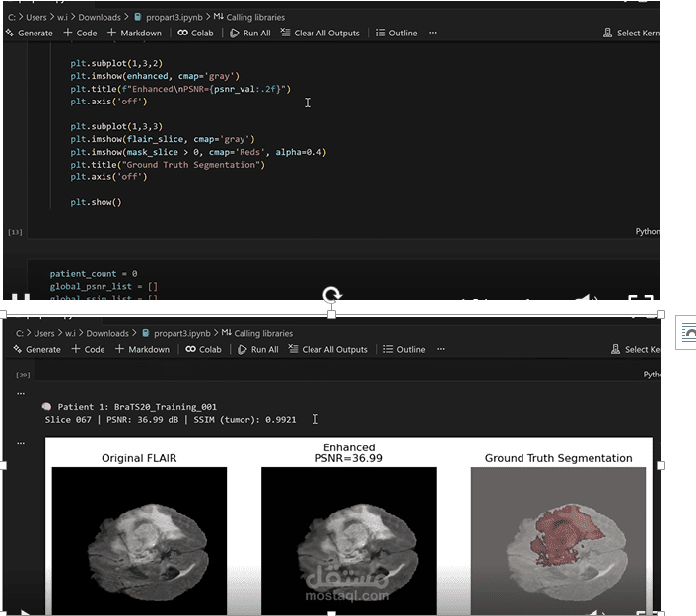Open Outline from the lower notebook toolbar
This screenshot has height=616, width=696.
[x=404, y=349]
